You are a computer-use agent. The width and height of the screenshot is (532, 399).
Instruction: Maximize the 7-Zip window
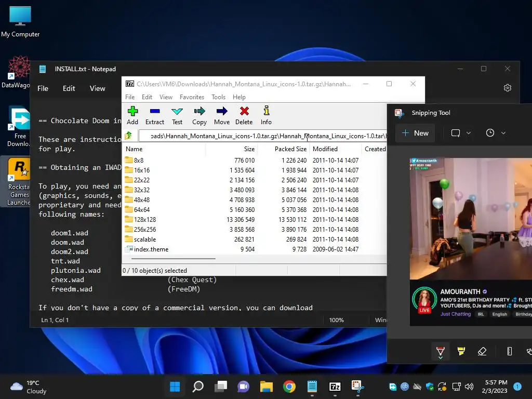click(389, 84)
